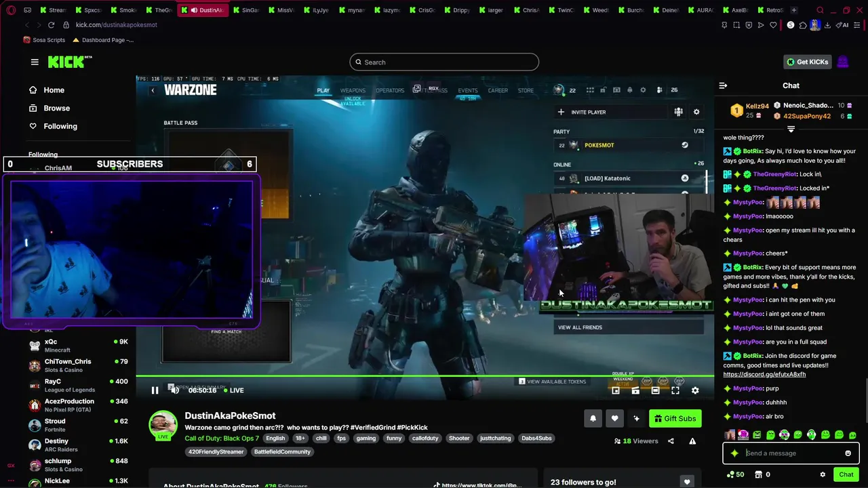The width and height of the screenshot is (868, 488).
Task: Click browser address bar kick.com/dustinakapokesmot
Action: 116,25
